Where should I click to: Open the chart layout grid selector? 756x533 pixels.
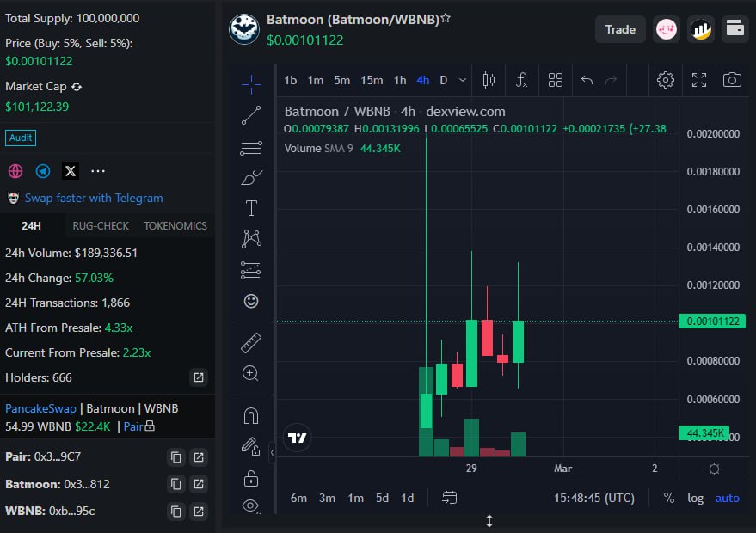[x=556, y=80]
